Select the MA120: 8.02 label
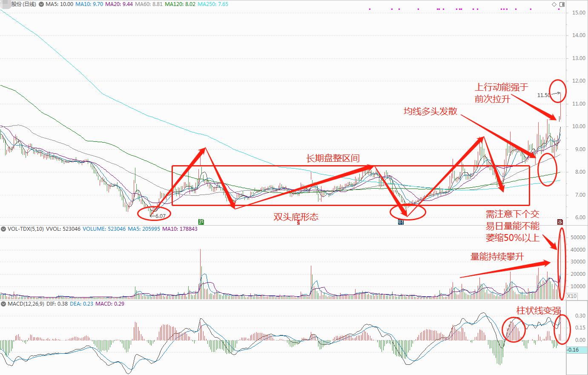 (180, 4)
